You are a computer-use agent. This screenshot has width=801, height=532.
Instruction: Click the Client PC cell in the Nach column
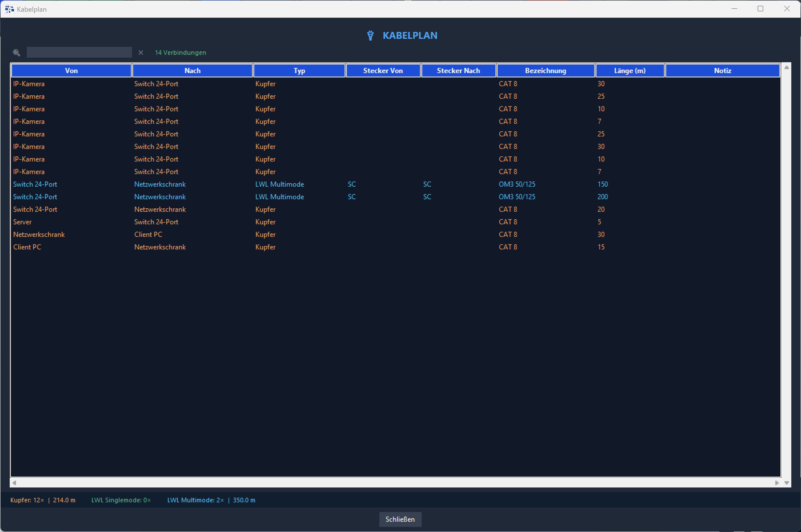148,234
